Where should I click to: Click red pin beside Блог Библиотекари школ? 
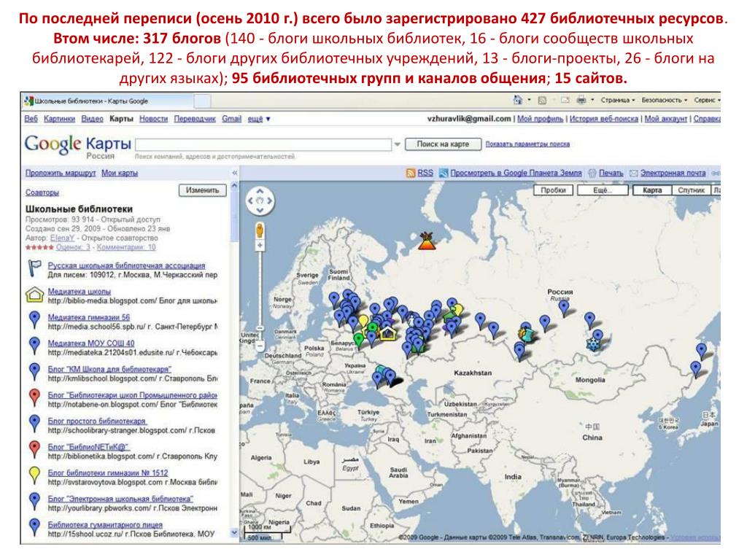pos(34,398)
